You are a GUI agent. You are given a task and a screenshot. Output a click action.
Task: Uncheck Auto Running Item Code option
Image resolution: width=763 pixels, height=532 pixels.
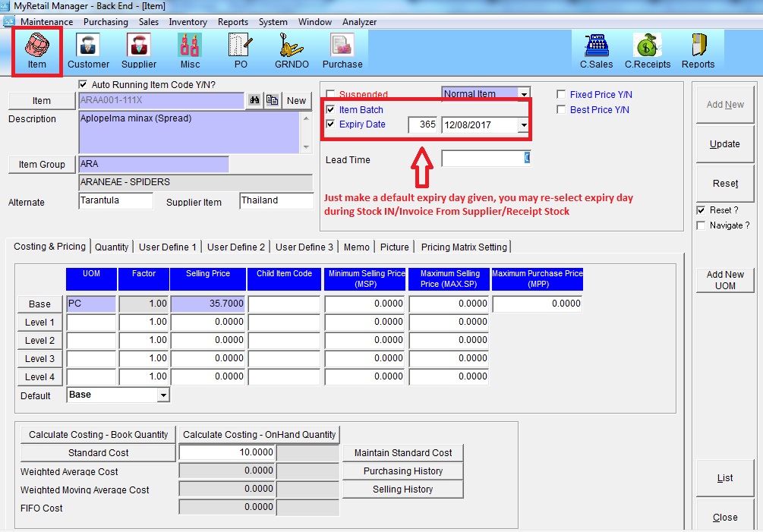(x=84, y=84)
